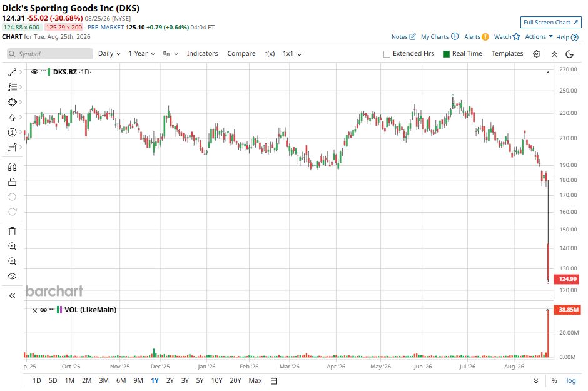Select the 5D time range
Viewport: 588px width, 391px height.
coord(53,381)
